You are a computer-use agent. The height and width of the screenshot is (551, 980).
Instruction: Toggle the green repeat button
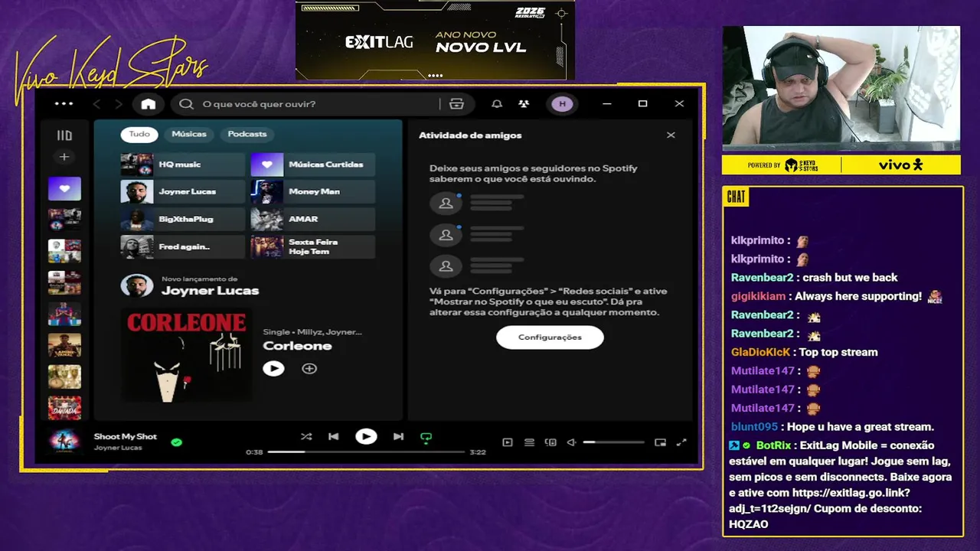pyautogui.click(x=426, y=438)
